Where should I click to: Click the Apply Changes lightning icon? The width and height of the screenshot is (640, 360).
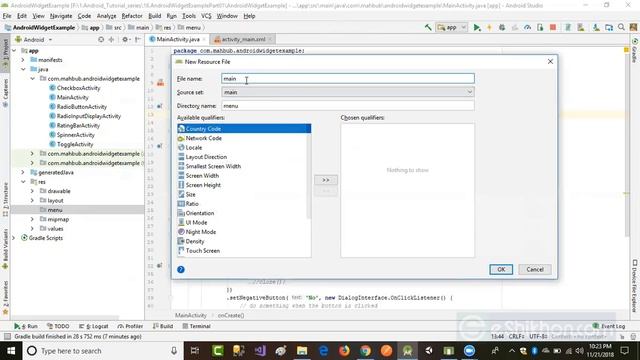pos(489,27)
